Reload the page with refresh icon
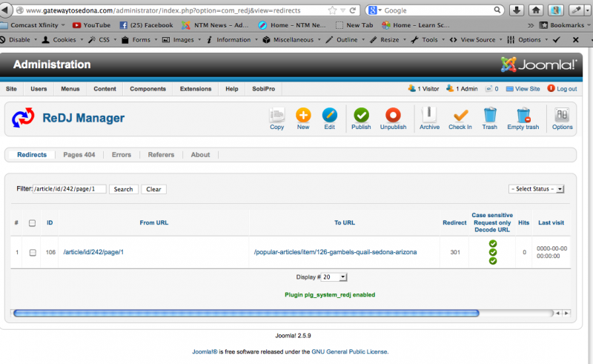Screen dimensions: 593x364 (x=353, y=10)
